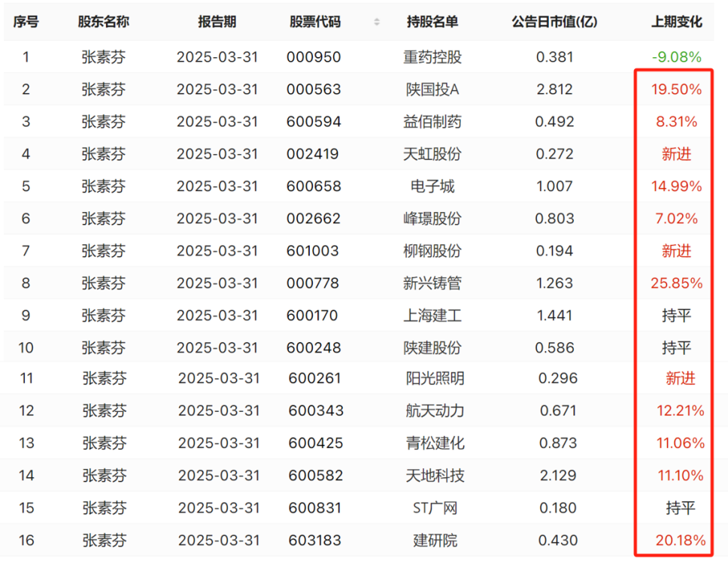The image size is (728, 563).
Task: Click stock code 000563
Action: (x=314, y=89)
